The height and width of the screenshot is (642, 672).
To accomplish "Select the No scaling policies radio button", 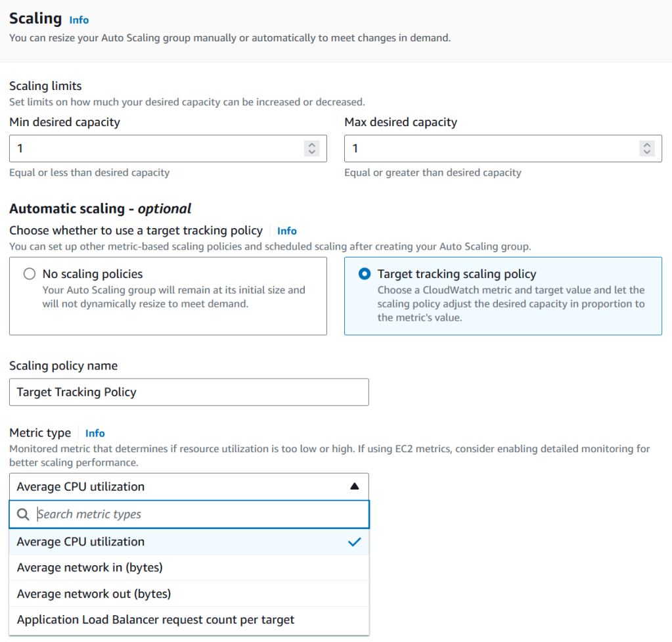I will 29,274.
